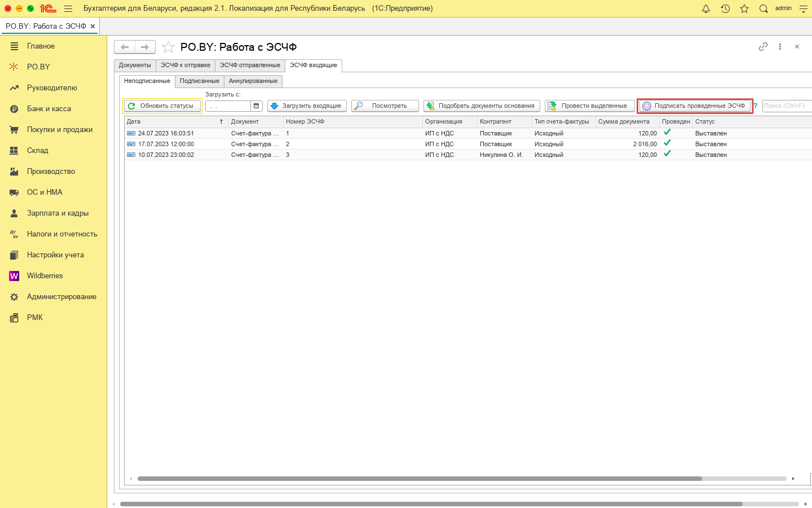The width and height of the screenshot is (812, 508).
Task: Select Налоги и отчетность in sidebar
Action: pos(62,234)
